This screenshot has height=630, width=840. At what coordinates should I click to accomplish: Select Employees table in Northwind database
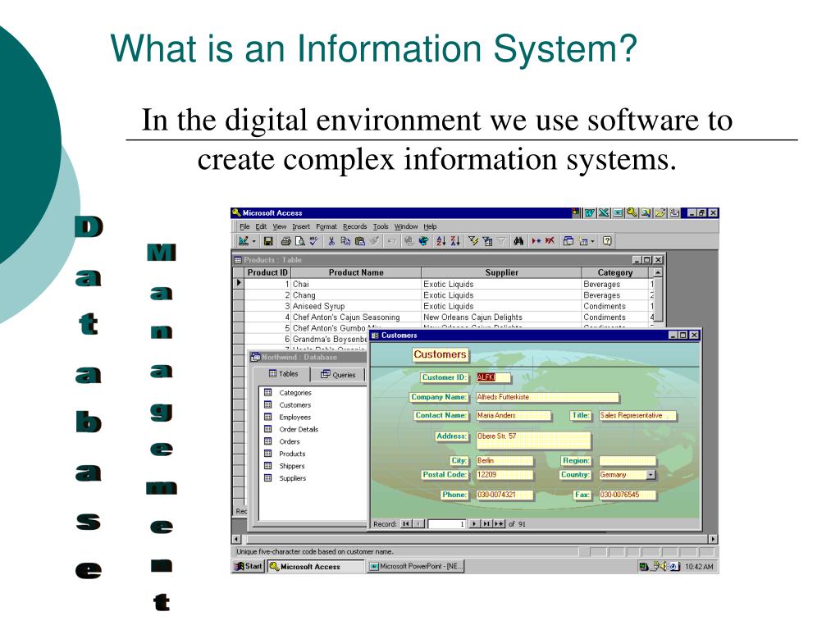point(294,418)
